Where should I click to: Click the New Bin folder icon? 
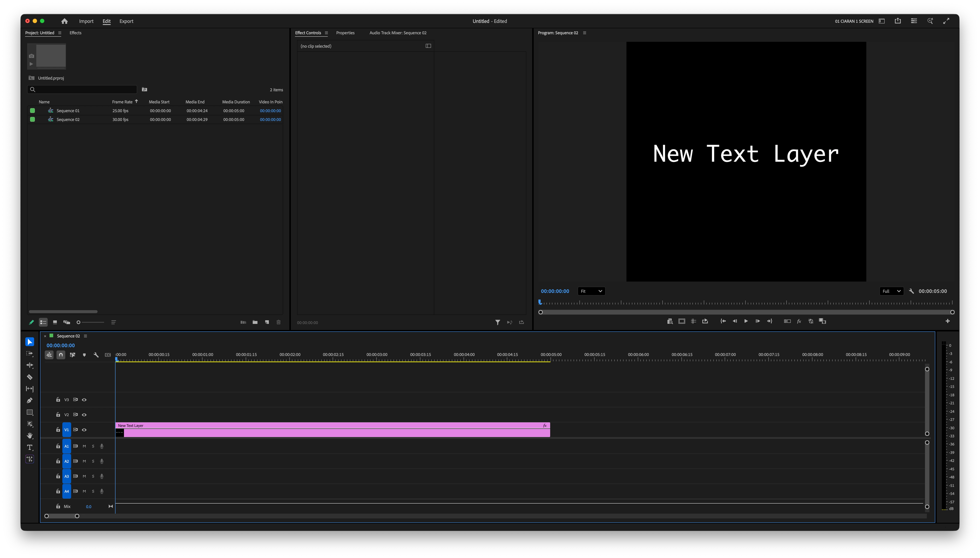[255, 322]
